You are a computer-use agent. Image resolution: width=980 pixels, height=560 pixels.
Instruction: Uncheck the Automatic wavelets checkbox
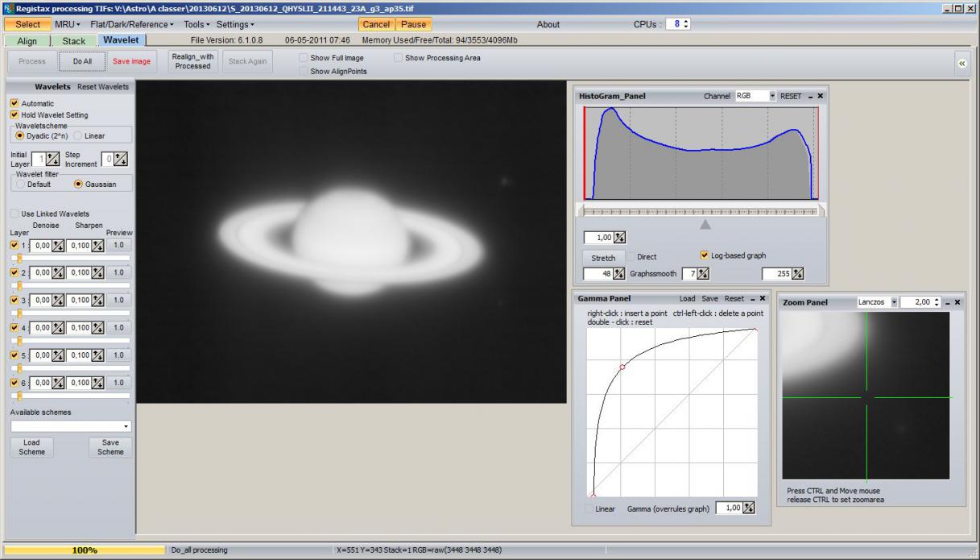click(x=14, y=103)
